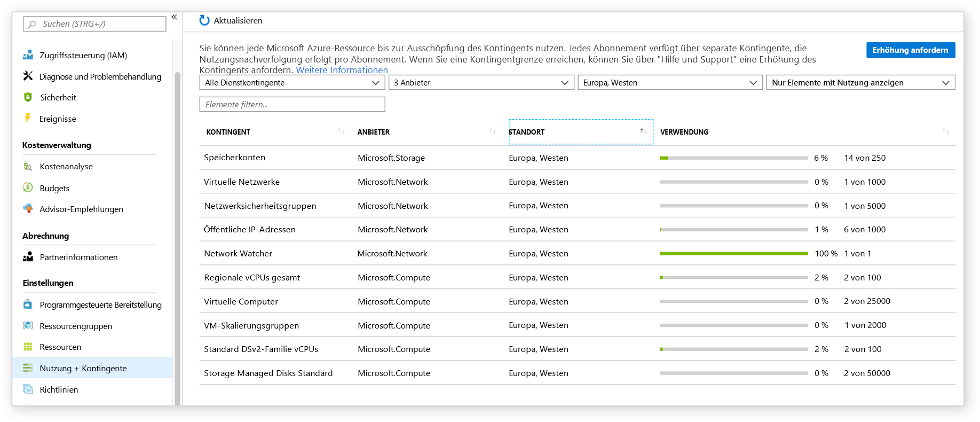
Task: Open Zugriffssteuerung (IAM) menu item
Action: [83, 56]
